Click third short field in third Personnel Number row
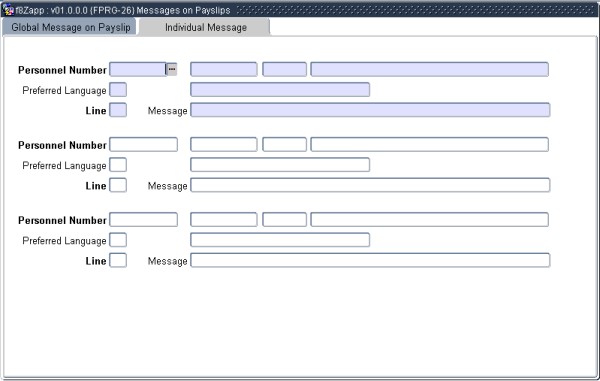Screen dimensions: 600x381 pyautogui.click(x=284, y=220)
